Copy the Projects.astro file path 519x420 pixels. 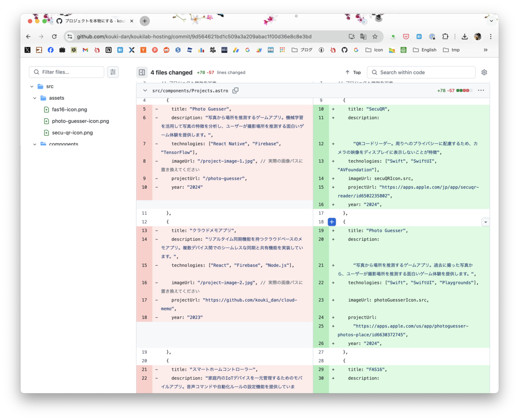click(x=235, y=91)
